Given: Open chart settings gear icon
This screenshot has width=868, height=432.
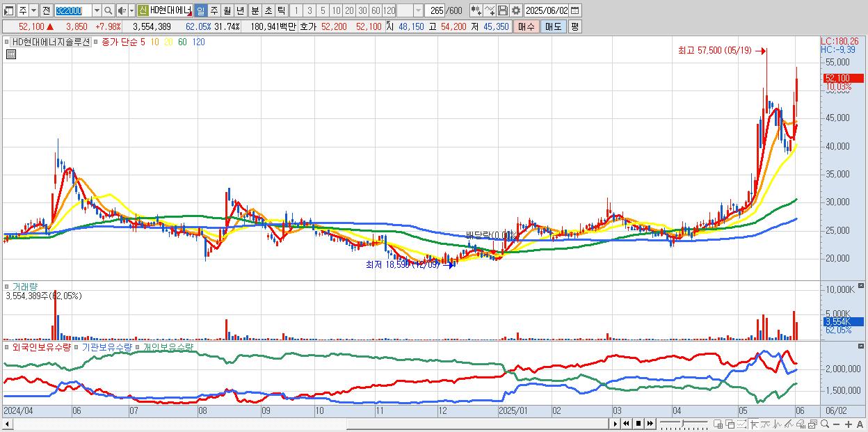Looking at the screenshot, I should coord(516,10).
